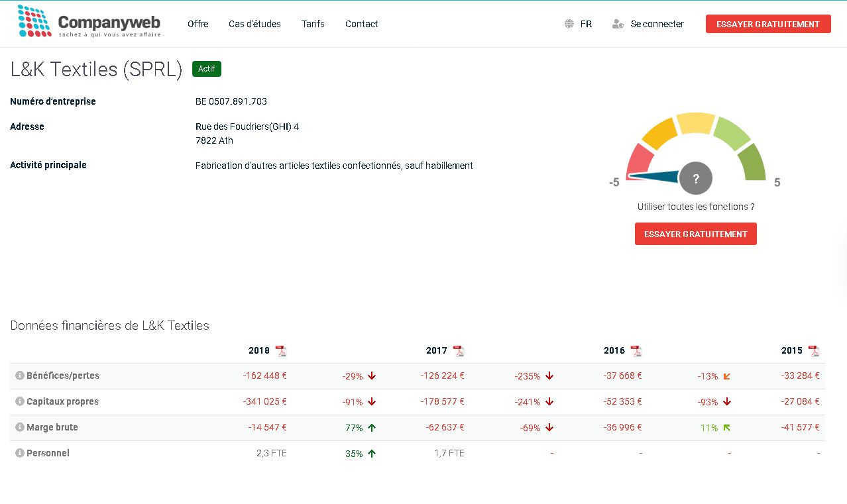Screen dimensions: 847x504
Task: Click the 2017 equity value -178 577 €
Action: tap(443, 401)
